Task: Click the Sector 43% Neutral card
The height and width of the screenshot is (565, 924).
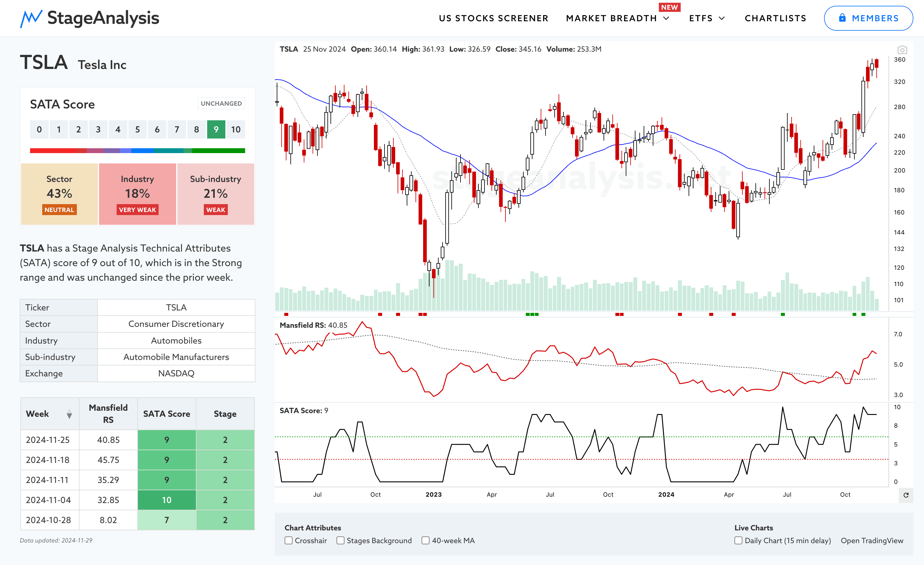Action: (x=59, y=194)
